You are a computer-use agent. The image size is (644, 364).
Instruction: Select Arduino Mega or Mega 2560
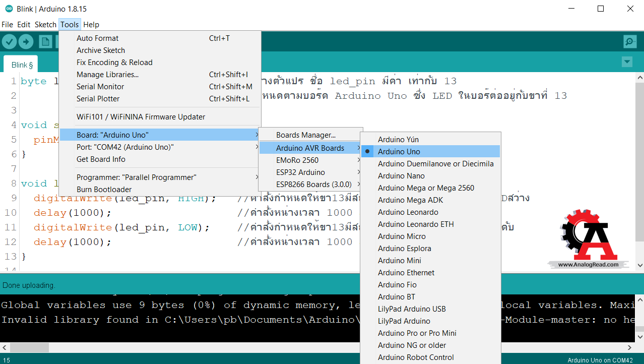click(x=431, y=188)
